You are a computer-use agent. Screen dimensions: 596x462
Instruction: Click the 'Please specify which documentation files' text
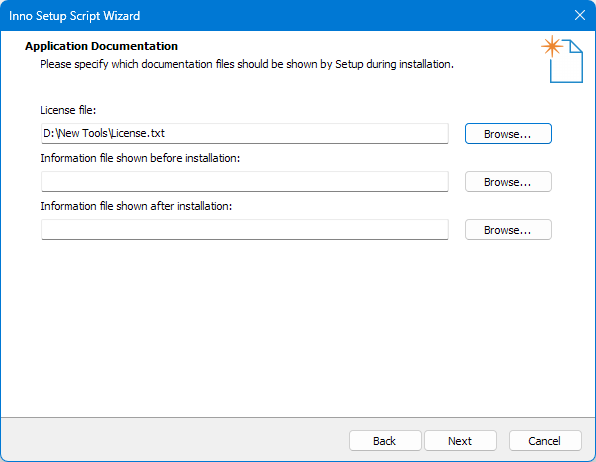(247, 64)
